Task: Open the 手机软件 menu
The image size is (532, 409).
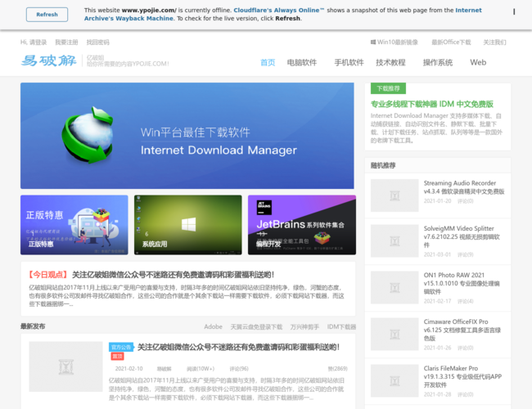Action: click(x=349, y=62)
